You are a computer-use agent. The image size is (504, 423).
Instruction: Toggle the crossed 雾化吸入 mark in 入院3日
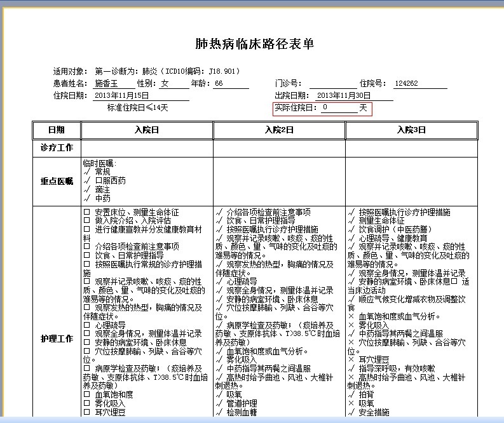[351, 325]
